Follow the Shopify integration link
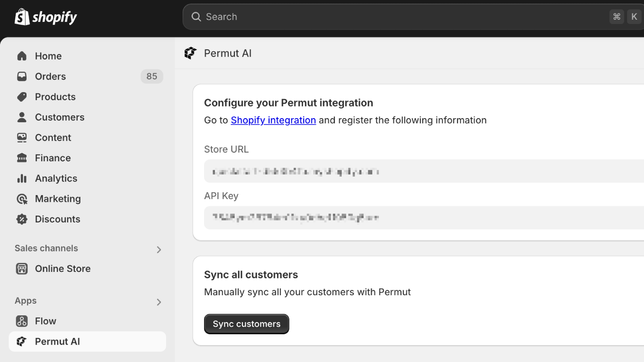The height and width of the screenshot is (362, 644). [273, 120]
